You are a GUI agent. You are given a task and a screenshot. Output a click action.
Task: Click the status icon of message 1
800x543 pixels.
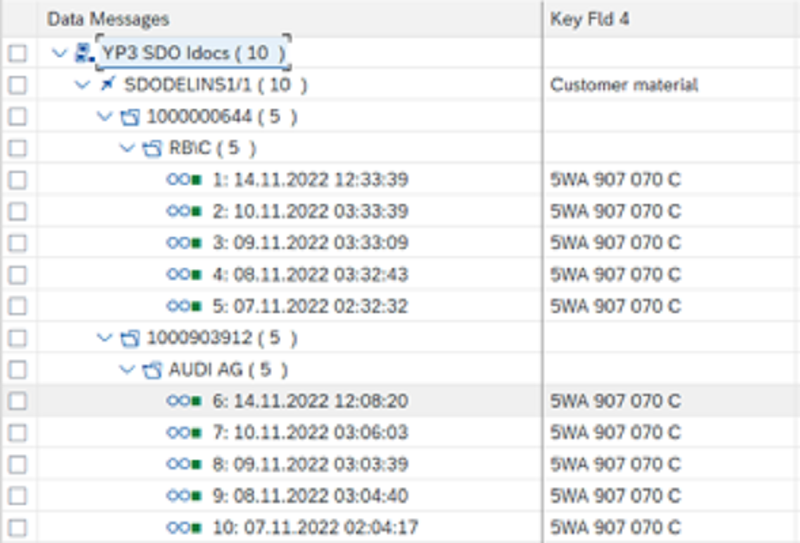(x=184, y=180)
